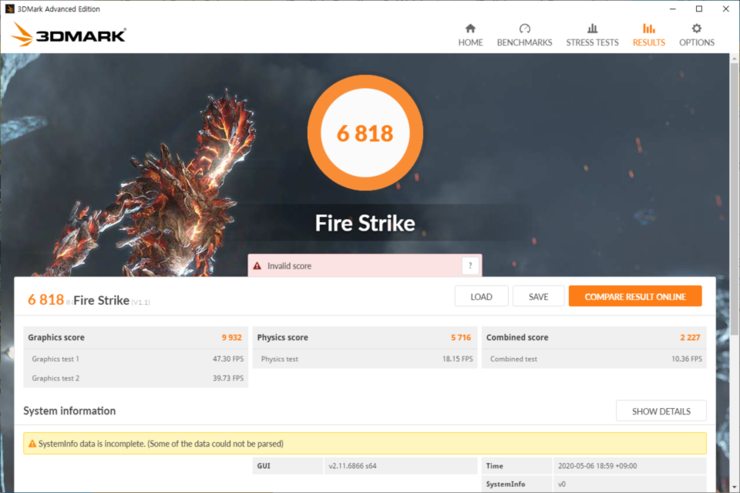Image resolution: width=740 pixels, height=493 pixels.
Task: Click the LOAD button
Action: tap(481, 296)
